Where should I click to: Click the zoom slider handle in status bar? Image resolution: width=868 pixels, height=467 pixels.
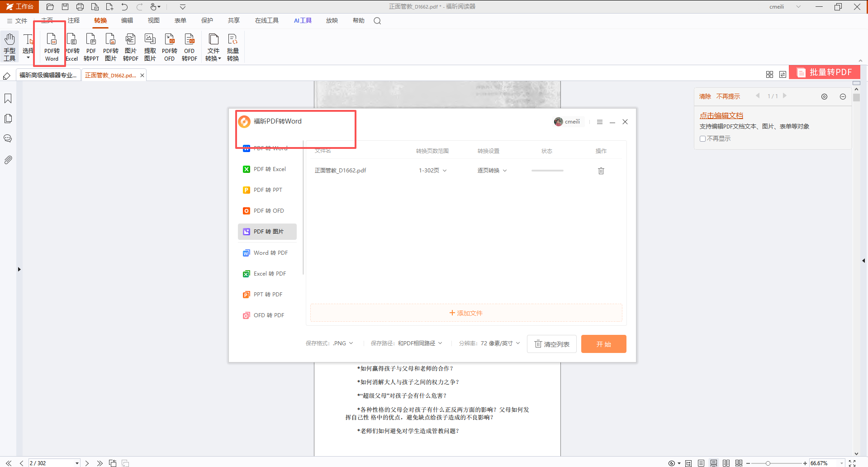click(768, 463)
